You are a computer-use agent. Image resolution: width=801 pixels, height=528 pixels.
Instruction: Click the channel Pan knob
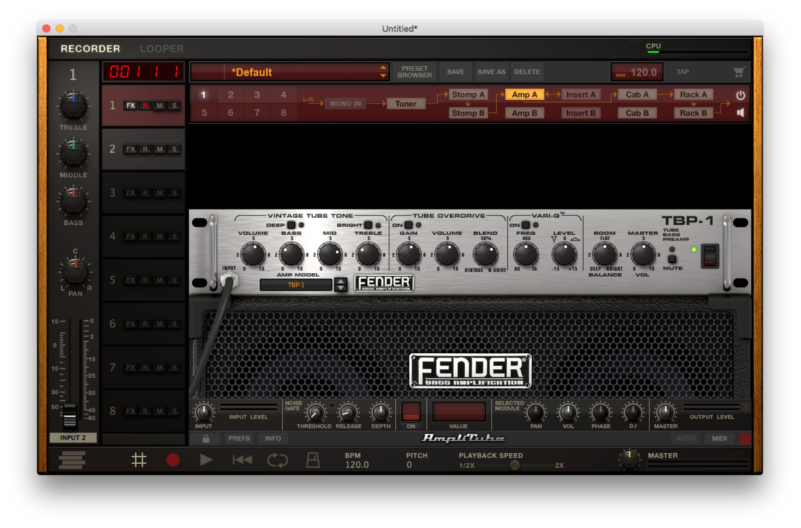tap(75, 271)
